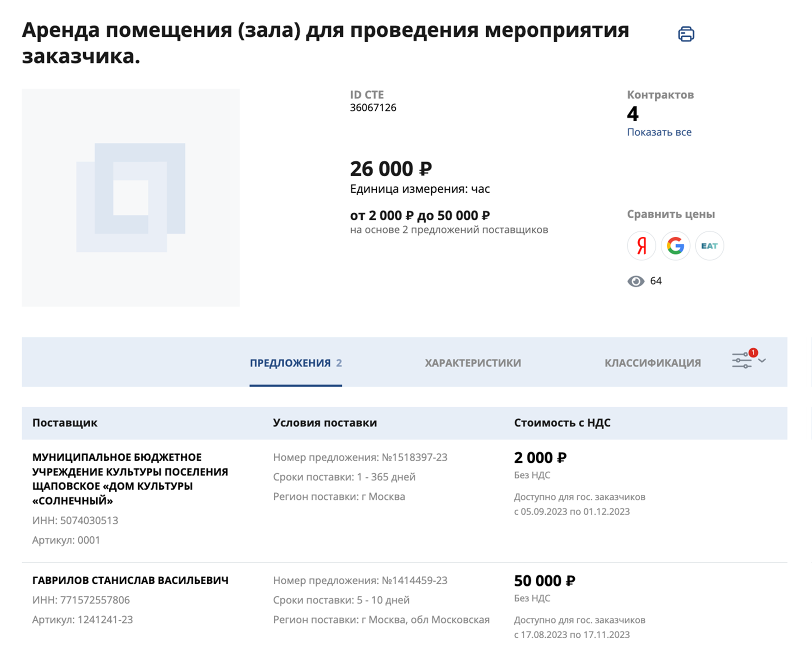Compare prices via the EAT icon
This screenshot has height=669, width=812.
click(x=709, y=245)
